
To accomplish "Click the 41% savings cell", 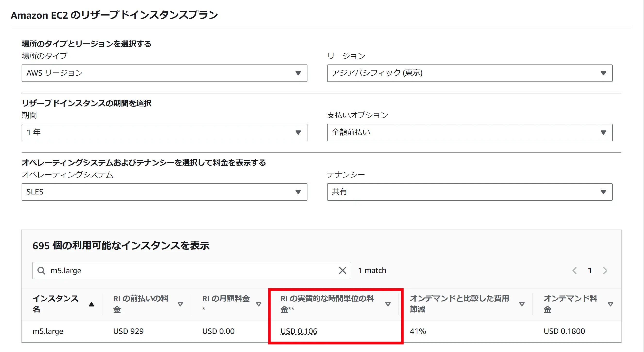I will 418,331.
